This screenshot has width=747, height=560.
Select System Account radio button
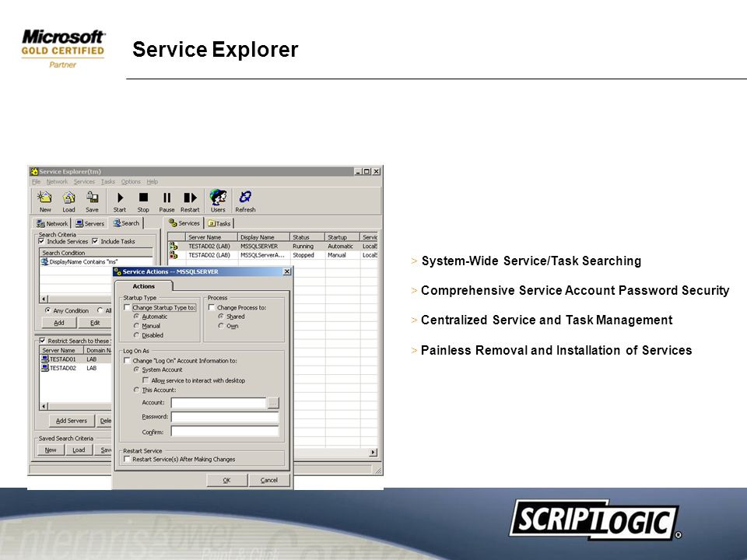(x=136, y=369)
